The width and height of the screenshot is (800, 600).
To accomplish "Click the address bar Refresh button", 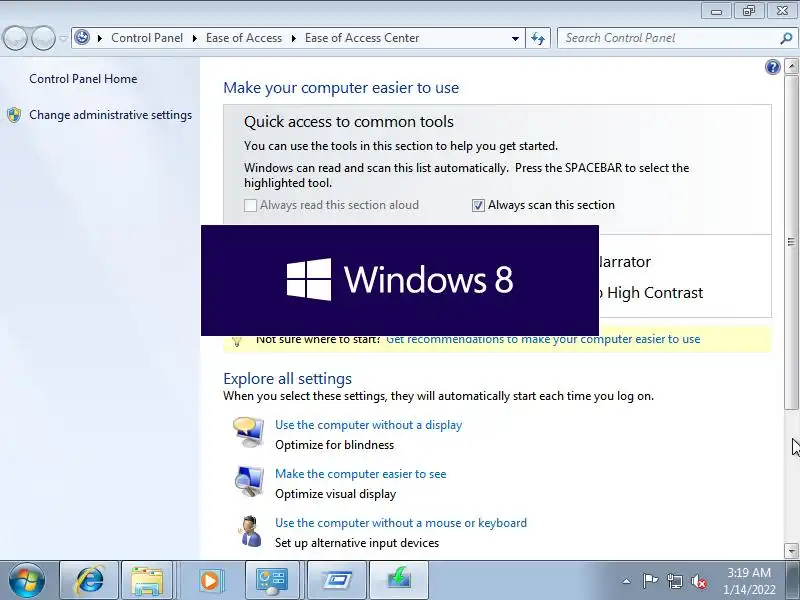I will [538, 38].
